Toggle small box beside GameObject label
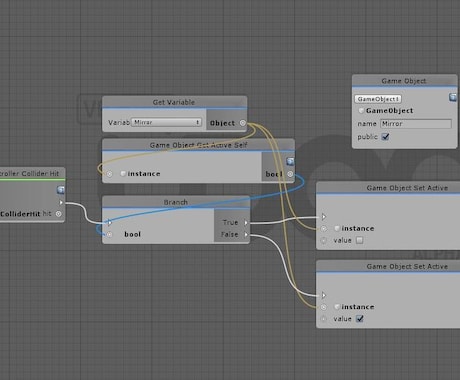The image size is (460, 380). 361,110
